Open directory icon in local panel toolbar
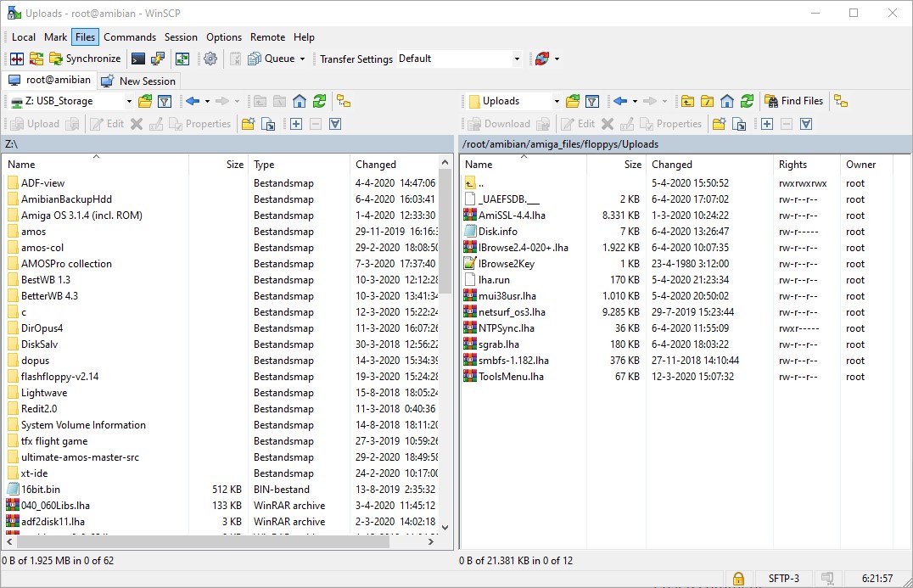Image resolution: width=913 pixels, height=588 pixels. click(x=145, y=101)
